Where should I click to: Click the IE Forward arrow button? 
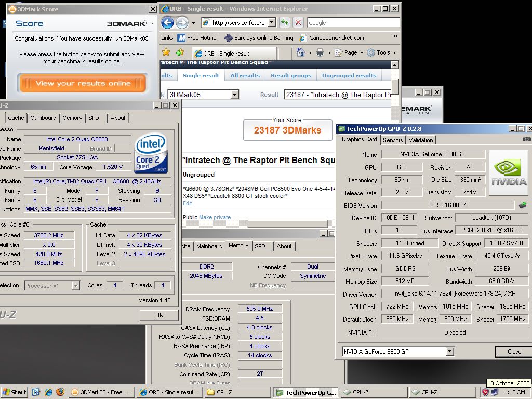point(182,23)
